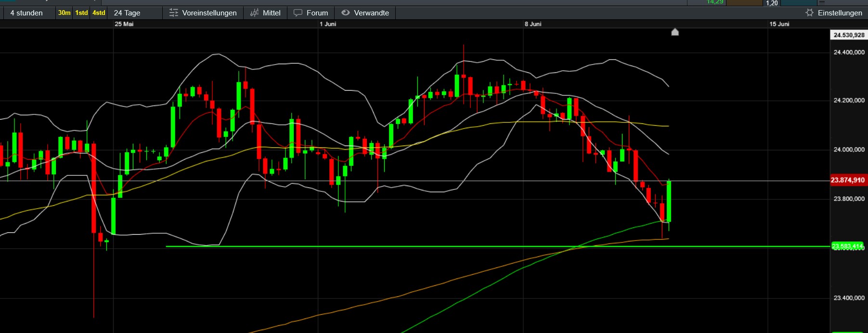This screenshot has width=868, height=333.
Task: Click the 8 Juni date label
Action: (533, 24)
